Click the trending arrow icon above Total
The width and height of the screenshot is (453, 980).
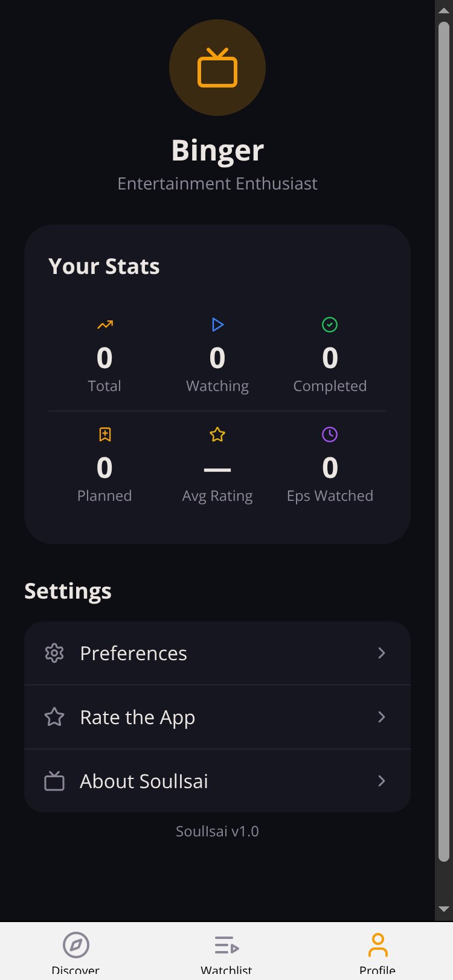click(104, 325)
